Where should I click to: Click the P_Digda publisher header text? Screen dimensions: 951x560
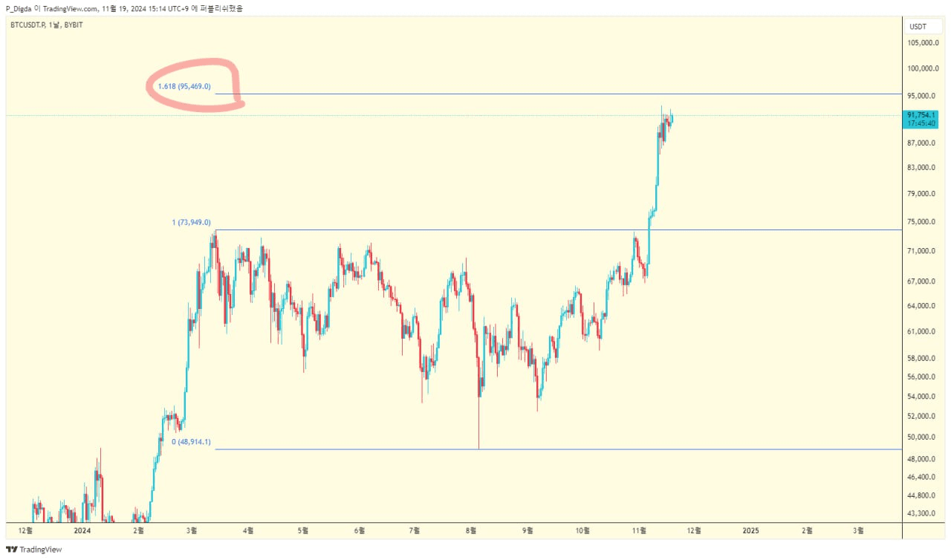pyautogui.click(x=124, y=8)
